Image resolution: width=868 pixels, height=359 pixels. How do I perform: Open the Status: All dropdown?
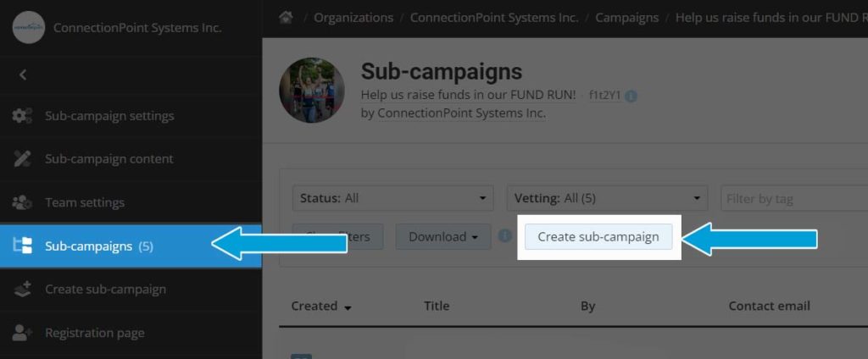(393, 198)
